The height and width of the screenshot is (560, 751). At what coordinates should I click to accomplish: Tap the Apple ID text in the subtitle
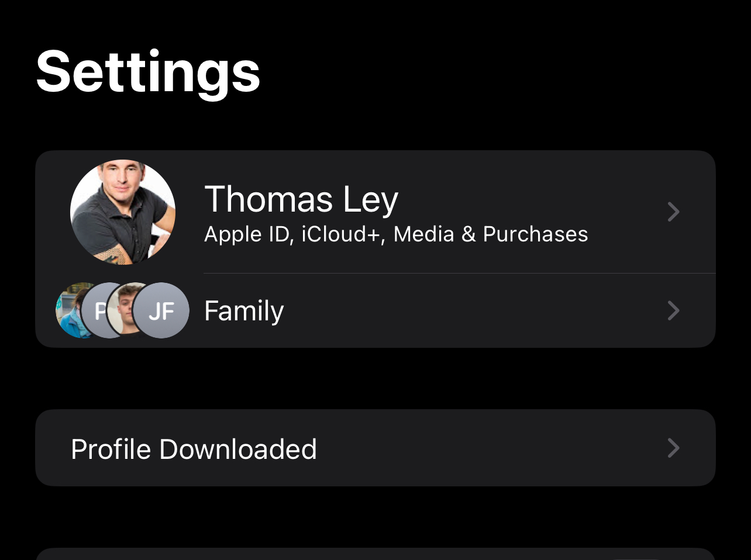[247, 234]
